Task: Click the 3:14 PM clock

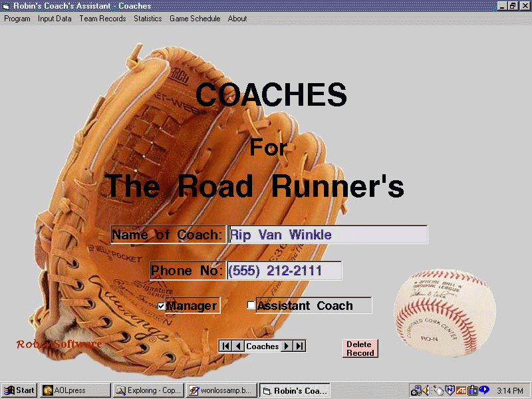Action: tap(510, 391)
